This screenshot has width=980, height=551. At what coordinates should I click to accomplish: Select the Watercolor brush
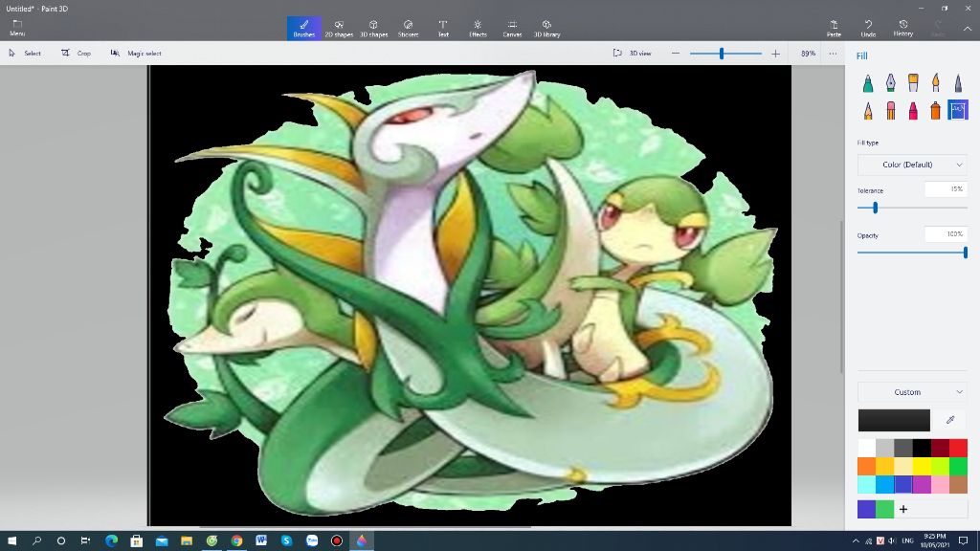(936, 82)
